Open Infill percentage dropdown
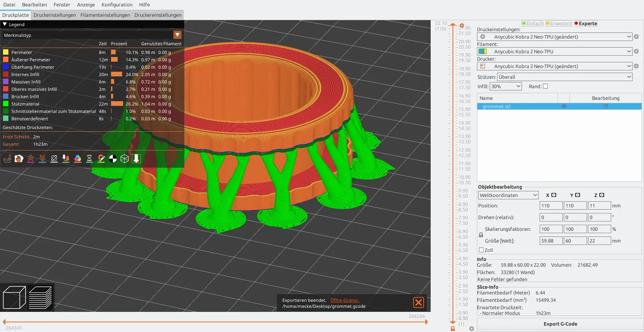 pos(506,86)
